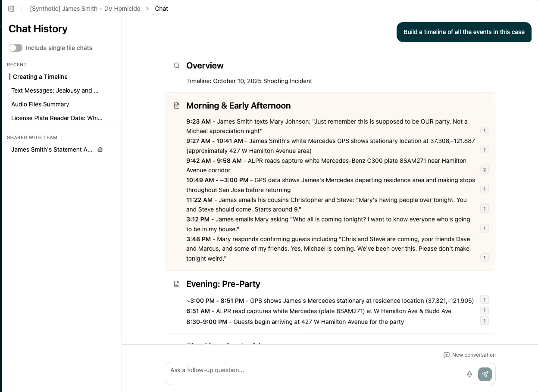
Task: Click the send paper-plane icon
Action: click(485, 374)
